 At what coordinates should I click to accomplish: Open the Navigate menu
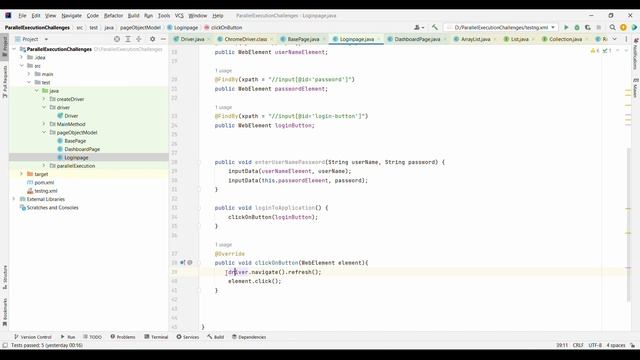[x=71, y=16]
